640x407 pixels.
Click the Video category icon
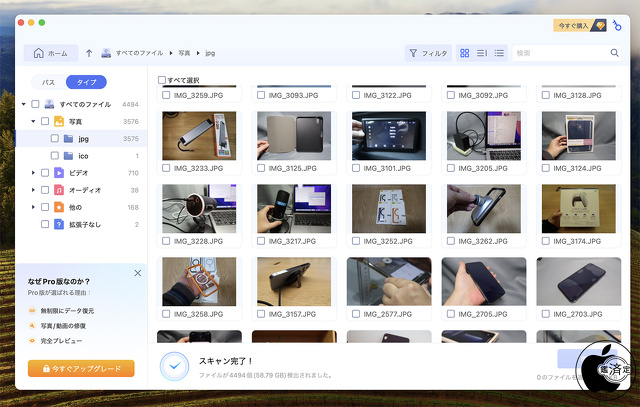59,173
